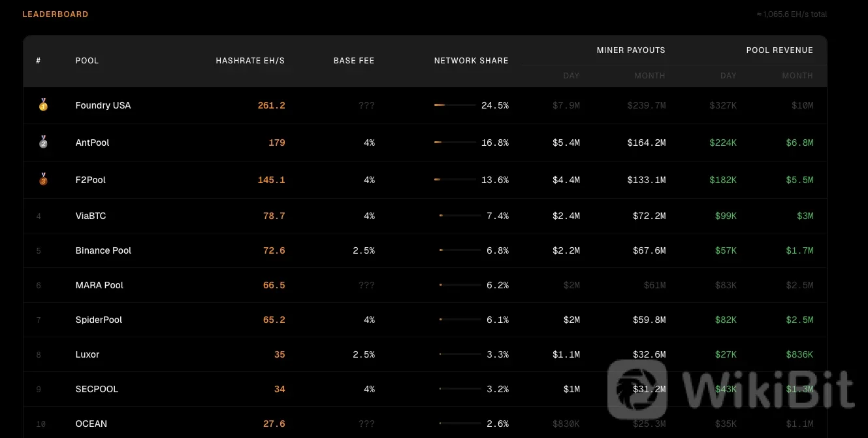Click rank number 4 for ViaBTC

coord(39,216)
